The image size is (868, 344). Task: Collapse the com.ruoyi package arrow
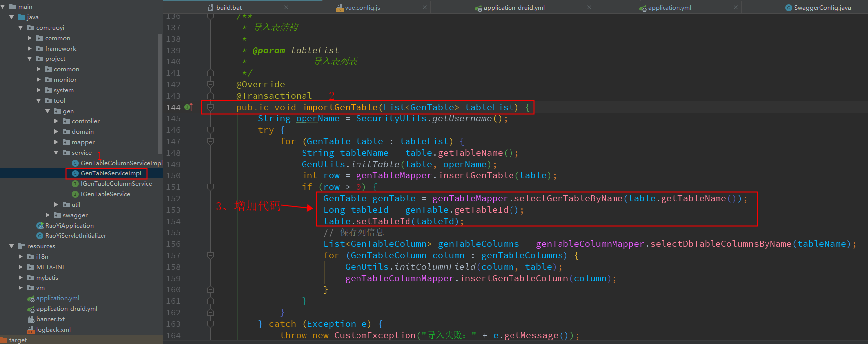click(21, 28)
